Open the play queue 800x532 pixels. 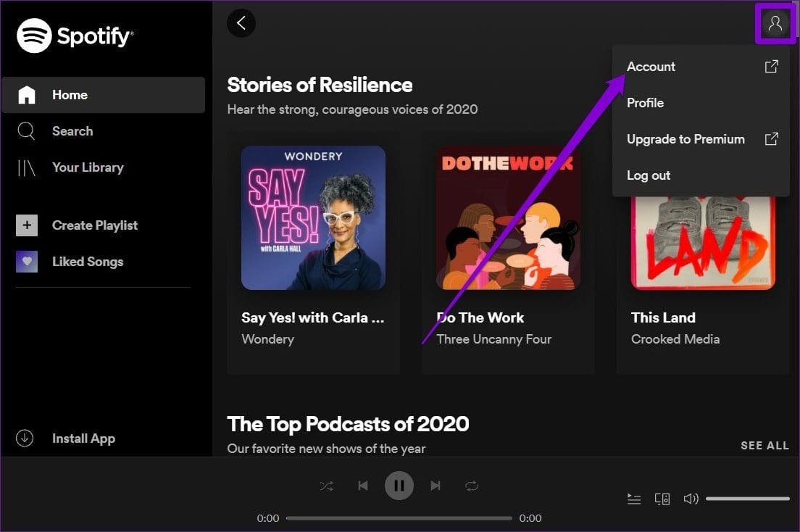pyautogui.click(x=633, y=499)
